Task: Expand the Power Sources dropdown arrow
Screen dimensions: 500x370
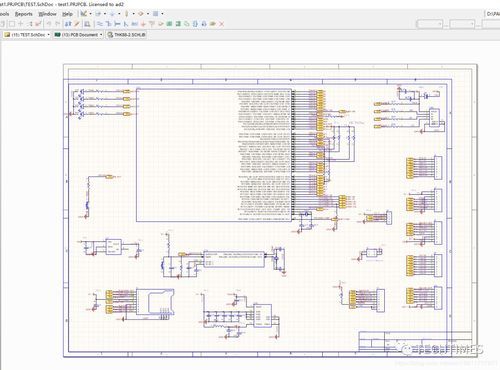Action: 119,14
